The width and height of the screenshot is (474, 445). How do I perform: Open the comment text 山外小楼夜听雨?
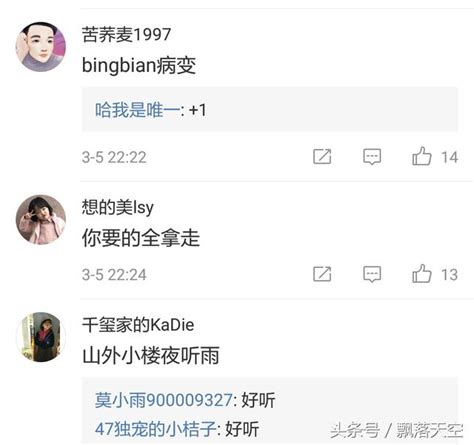pos(151,355)
